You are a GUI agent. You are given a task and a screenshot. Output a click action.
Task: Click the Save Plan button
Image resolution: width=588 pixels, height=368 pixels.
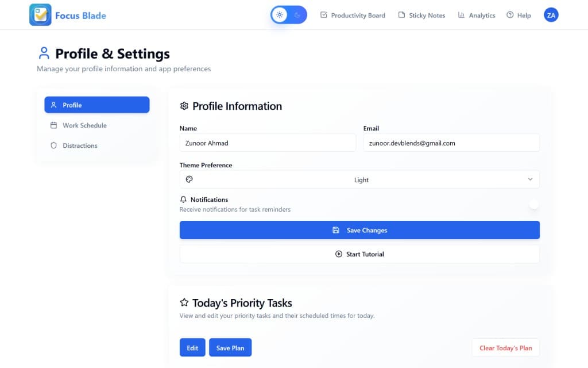coord(230,348)
